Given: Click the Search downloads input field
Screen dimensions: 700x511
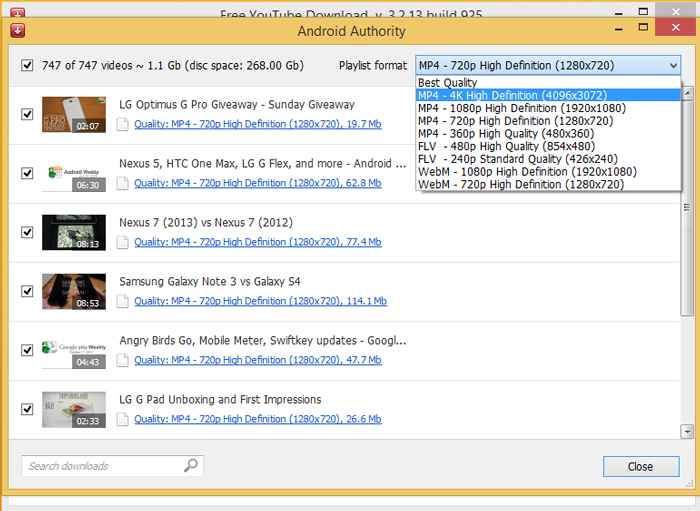Looking at the screenshot, I should [x=112, y=466].
